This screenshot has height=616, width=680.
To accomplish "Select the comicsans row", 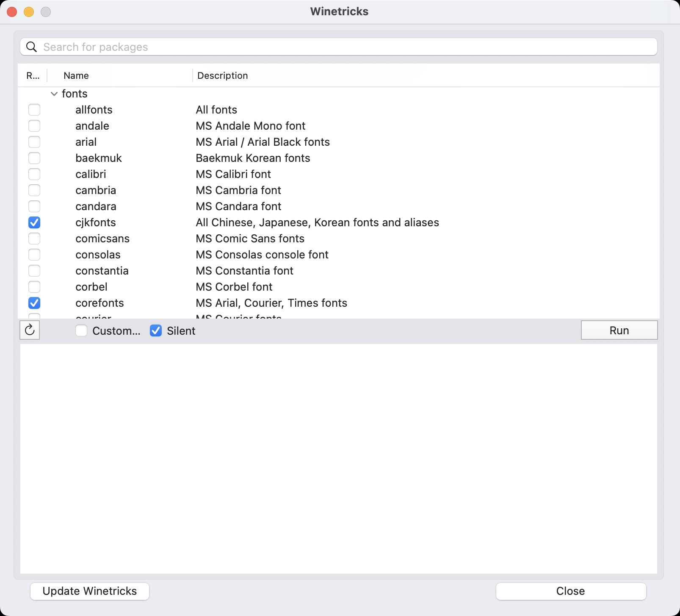I will (102, 239).
